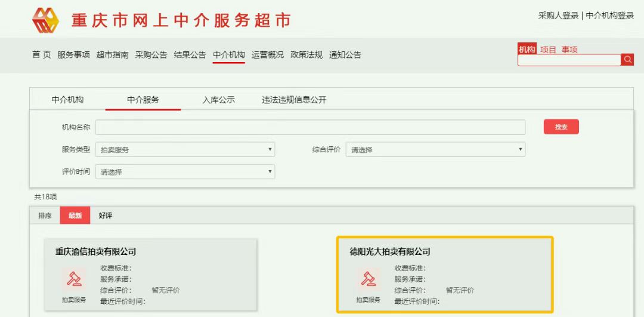Image resolution: width=644 pixels, height=317 pixels.
Task: Open 政策法规 from the top navigation
Action: (306, 55)
